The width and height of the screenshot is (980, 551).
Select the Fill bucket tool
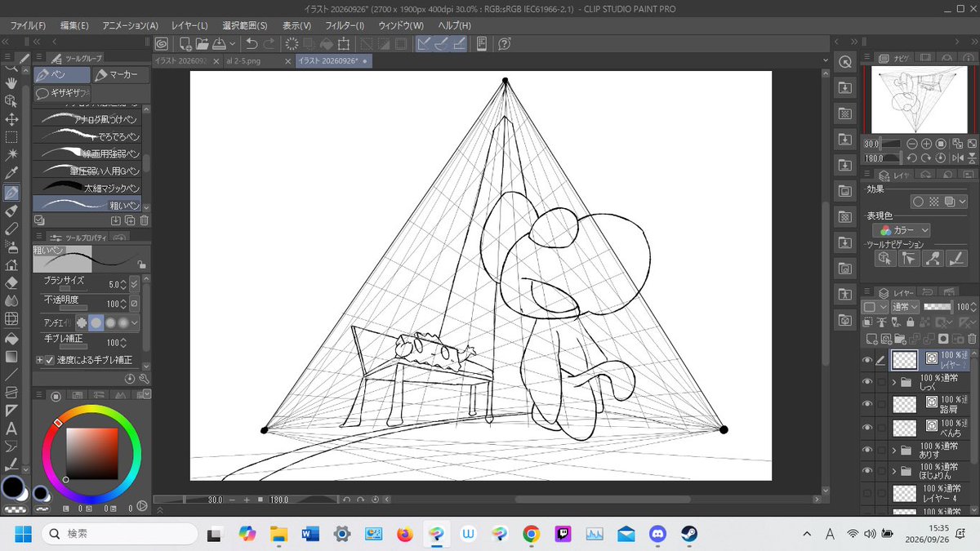[11, 337]
